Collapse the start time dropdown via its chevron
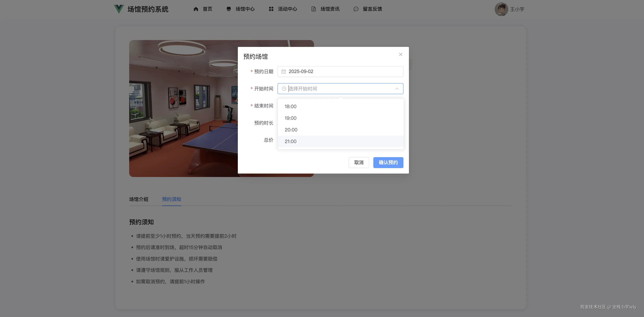This screenshot has height=317, width=644. point(397,88)
